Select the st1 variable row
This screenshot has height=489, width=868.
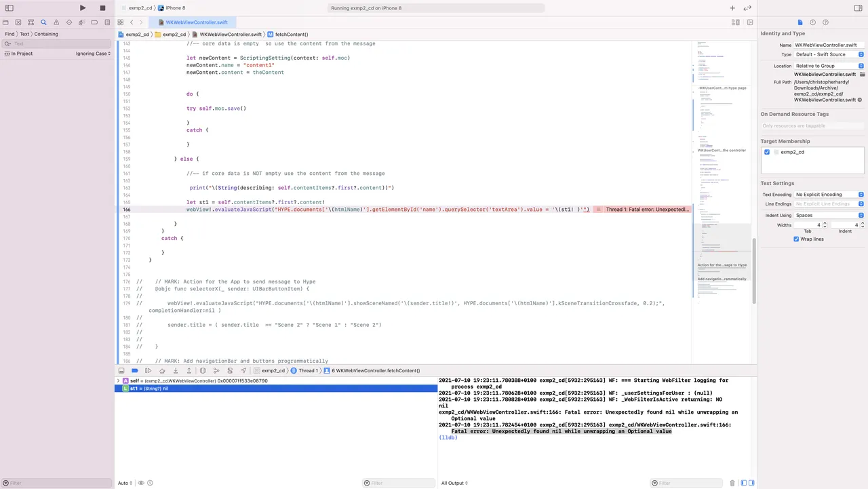276,389
